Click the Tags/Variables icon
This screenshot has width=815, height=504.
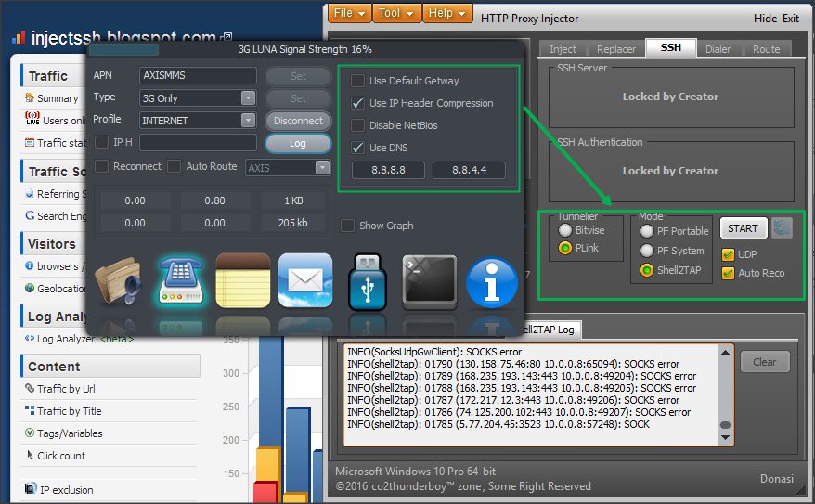click(30, 433)
